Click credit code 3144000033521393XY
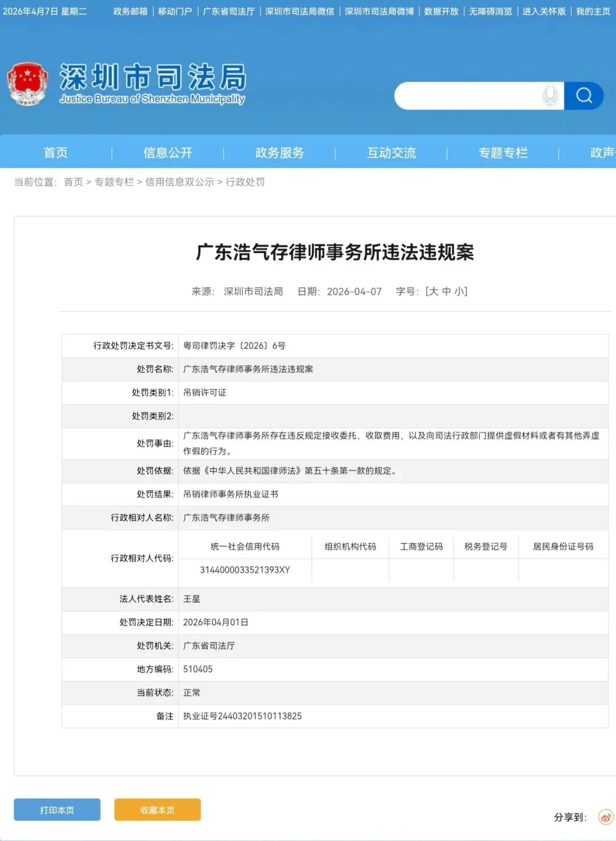This screenshot has width=616, height=841. (x=245, y=570)
